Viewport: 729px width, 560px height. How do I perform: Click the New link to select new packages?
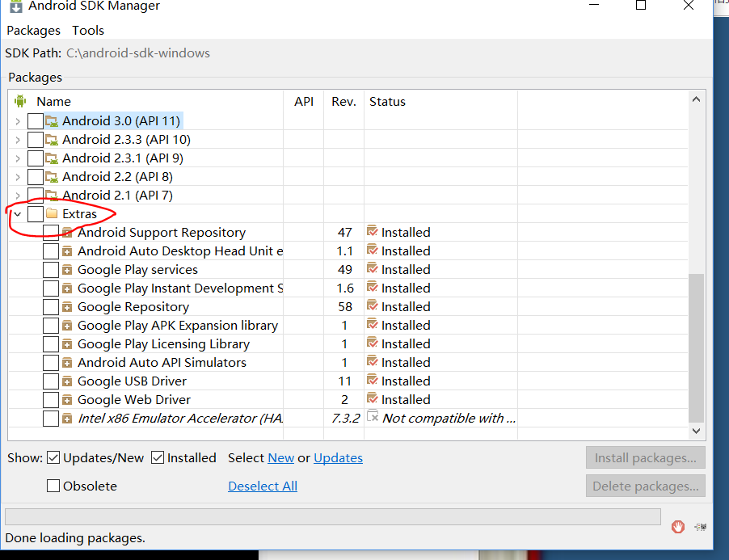tap(280, 457)
